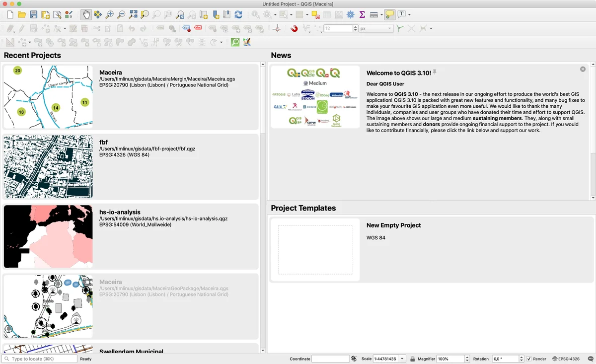Expand the Scale dropdown in status bar
Image resolution: width=596 pixels, height=364 pixels.
(x=402, y=359)
